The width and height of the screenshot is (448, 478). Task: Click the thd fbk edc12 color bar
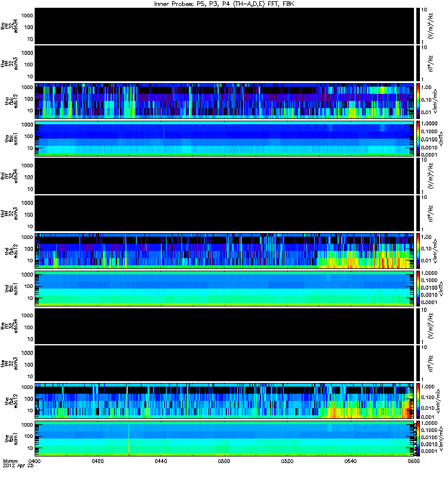pyautogui.click(x=418, y=251)
